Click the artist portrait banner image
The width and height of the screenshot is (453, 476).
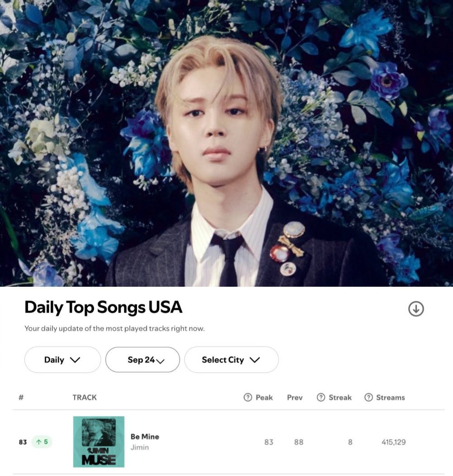[x=226, y=143]
